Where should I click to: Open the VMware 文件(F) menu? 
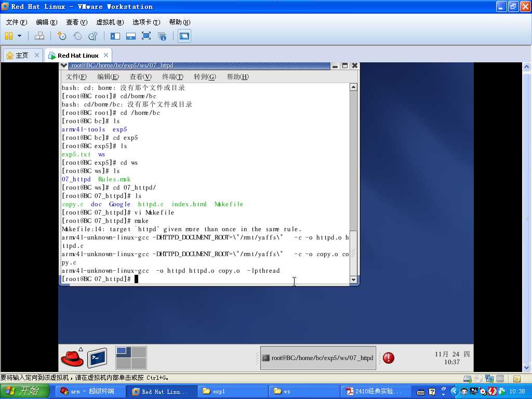pyautogui.click(x=16, y=22)
